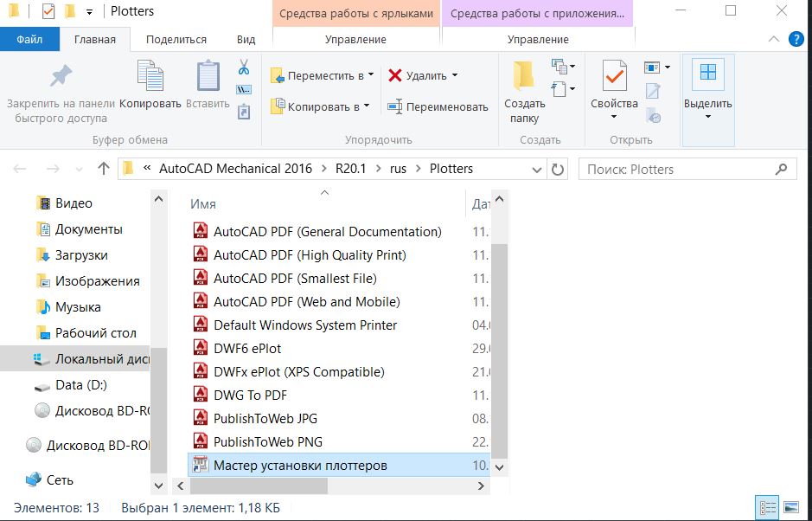Open the quick access toolbar customize dropdown
812x521 pixels.
click(x=90, y=12)
